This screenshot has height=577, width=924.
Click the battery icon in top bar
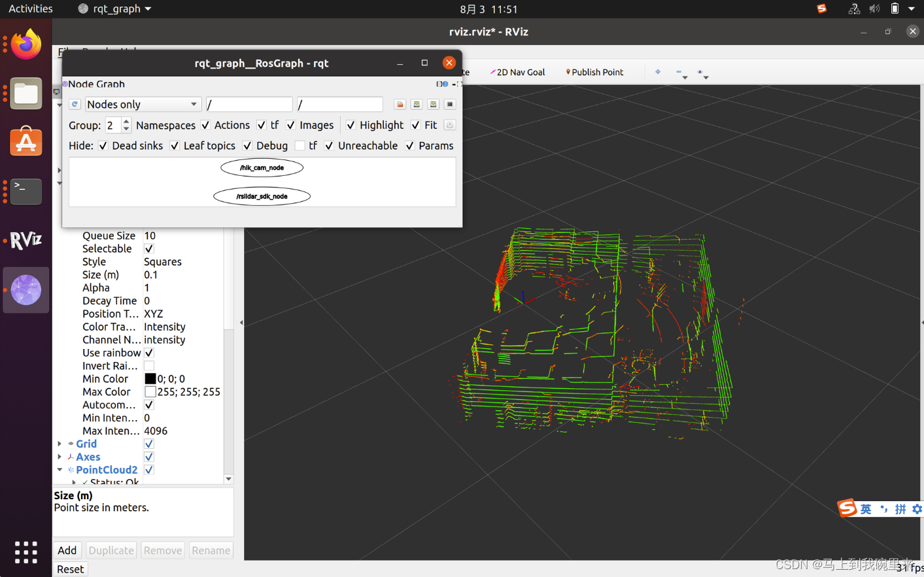[x=895, y=9]
